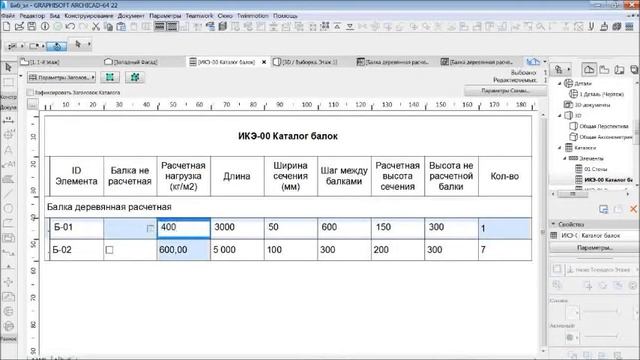Image resolution: width=640 pixels, height=360 pixels.
Task: Click the Параметры Схемы button
Action: pos(505,91)
